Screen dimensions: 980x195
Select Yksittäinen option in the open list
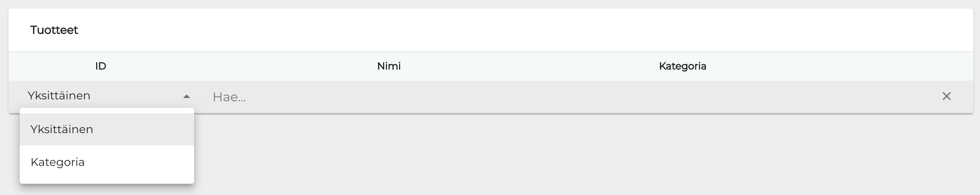(x=62, y=129)
